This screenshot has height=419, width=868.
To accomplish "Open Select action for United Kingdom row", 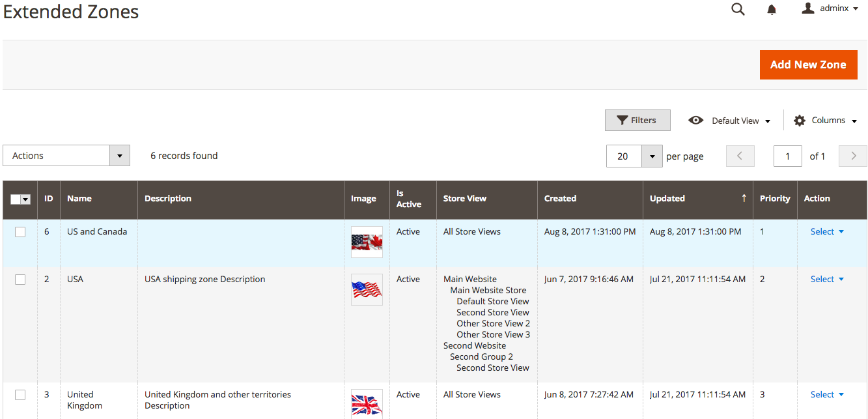I will click(x=827, y=394).
